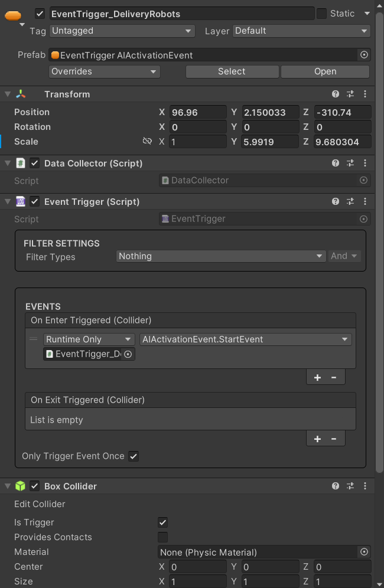Collapse the Data Collector foldout

pos(8,163)
